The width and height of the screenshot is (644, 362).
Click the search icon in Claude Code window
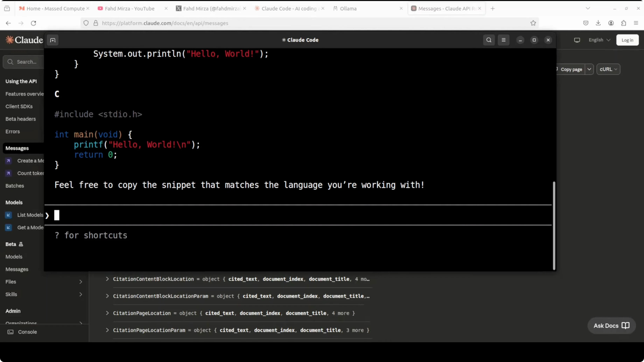489,40
